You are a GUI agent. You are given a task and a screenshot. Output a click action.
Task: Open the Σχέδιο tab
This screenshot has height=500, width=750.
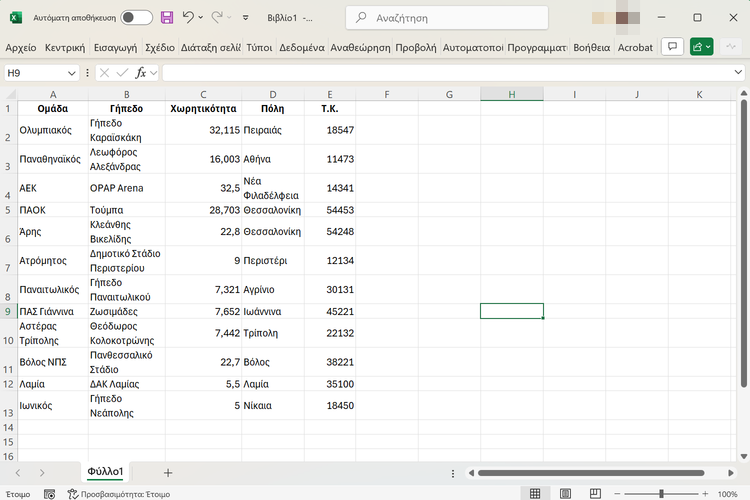point(160,47)
